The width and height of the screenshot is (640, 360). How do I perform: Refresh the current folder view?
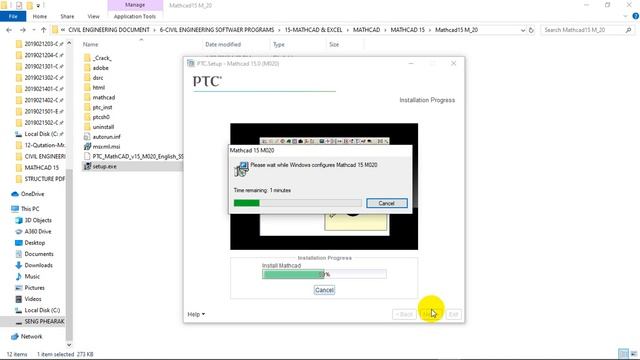click(531, 30)
